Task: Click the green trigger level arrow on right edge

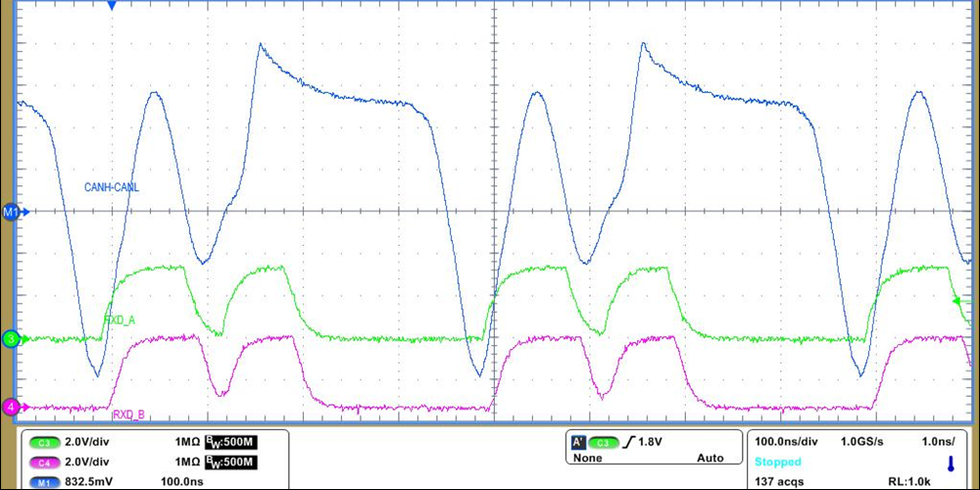Action: [x=959, y=300]
